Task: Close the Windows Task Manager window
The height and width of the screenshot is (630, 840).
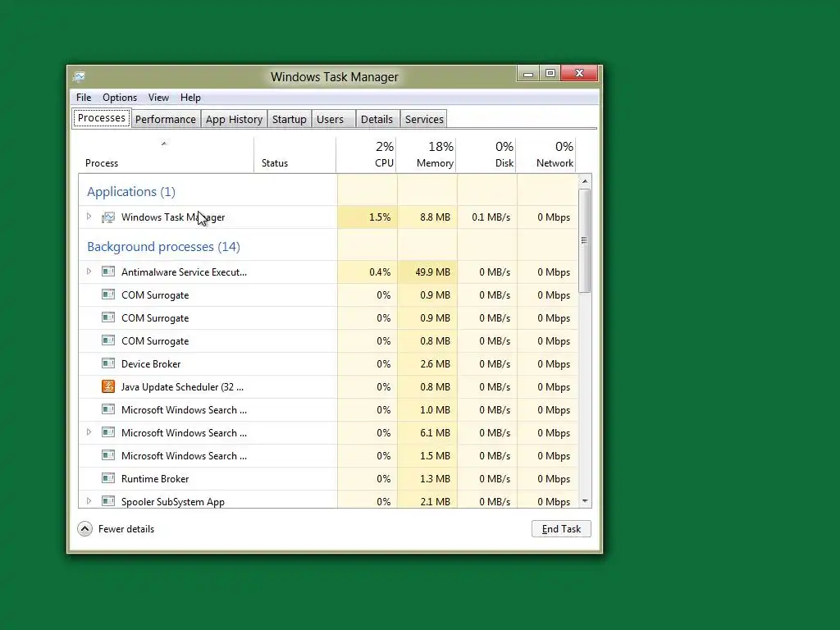Action: click(579, 73)
